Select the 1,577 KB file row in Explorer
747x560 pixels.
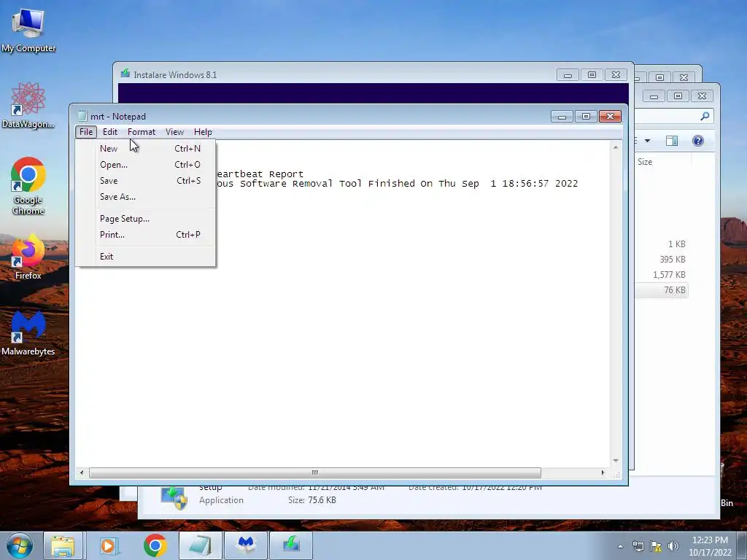click(661, 275)
